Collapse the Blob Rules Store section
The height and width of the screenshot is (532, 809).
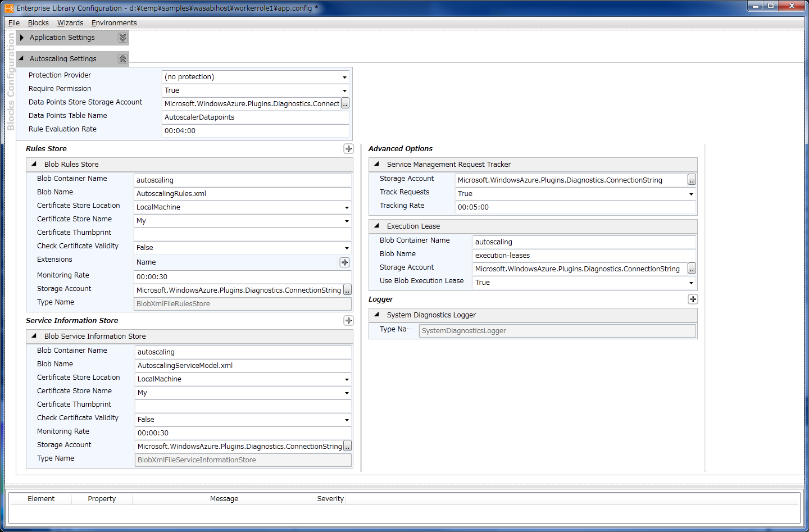pos(34,165)
